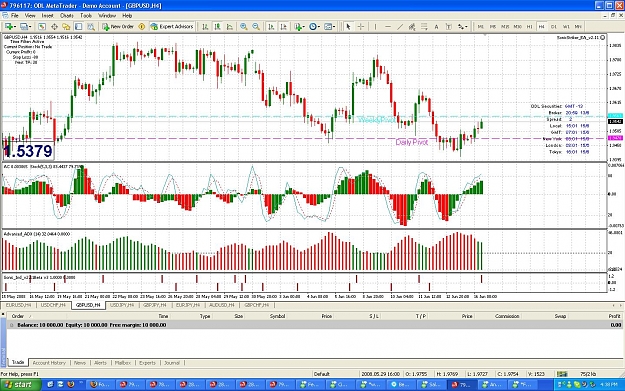This screenshot has height=391, width=625.
Task: Select the Cursor arrow tool
Action: click(x=348, y=26)
